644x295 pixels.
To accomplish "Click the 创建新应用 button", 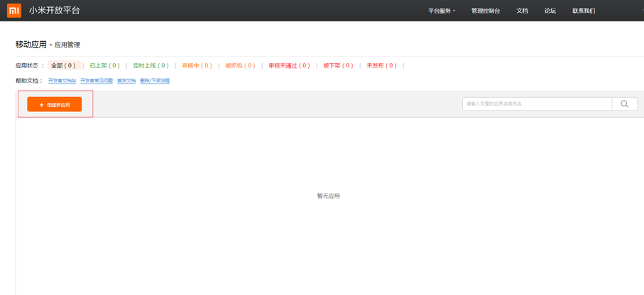I will point(55,105).
